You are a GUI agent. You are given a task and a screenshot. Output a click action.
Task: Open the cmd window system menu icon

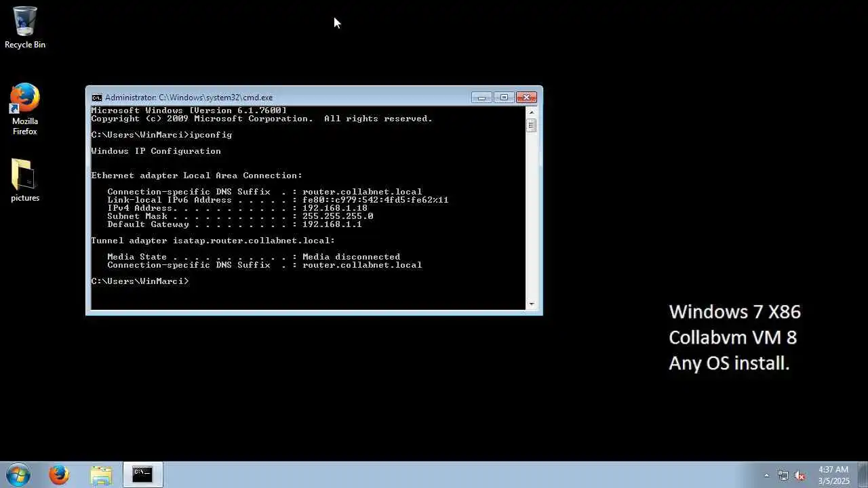[x=97, y=98]
